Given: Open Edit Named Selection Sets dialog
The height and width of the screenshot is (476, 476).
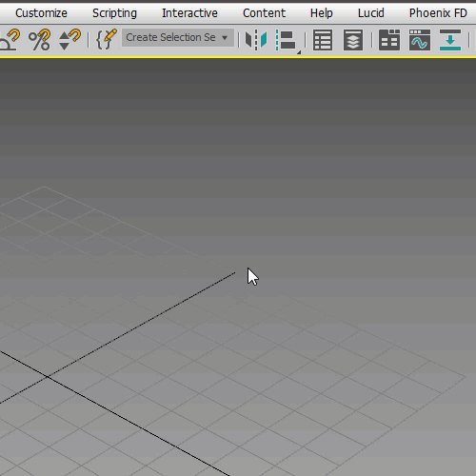Looking at the screenshot, I should 106,39.
